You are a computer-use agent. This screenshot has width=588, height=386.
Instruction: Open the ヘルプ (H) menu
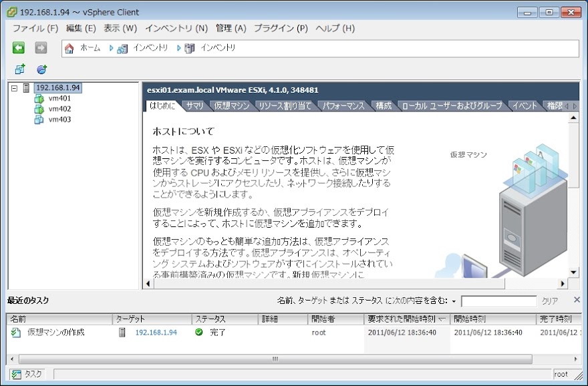coord(335,29)
